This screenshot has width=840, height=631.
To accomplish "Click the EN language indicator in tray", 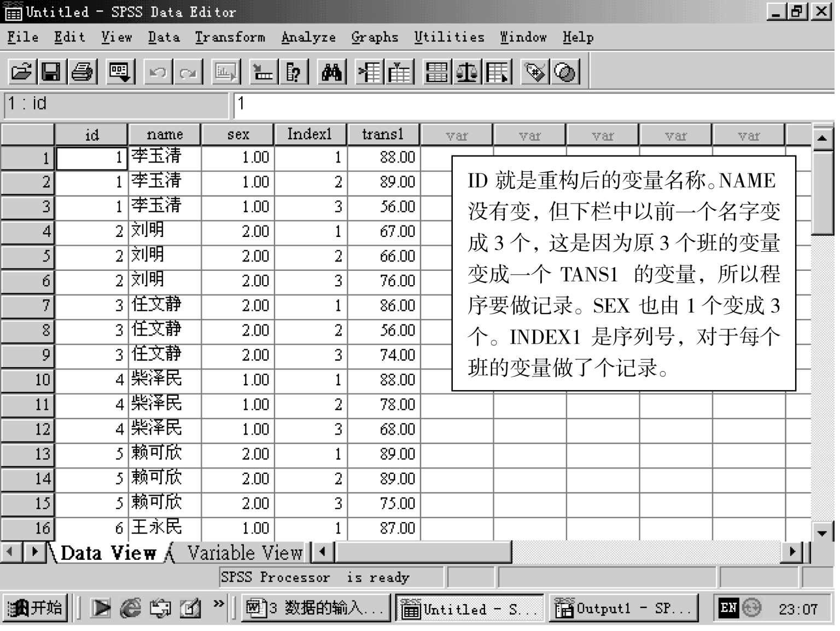I will point(728,608).
